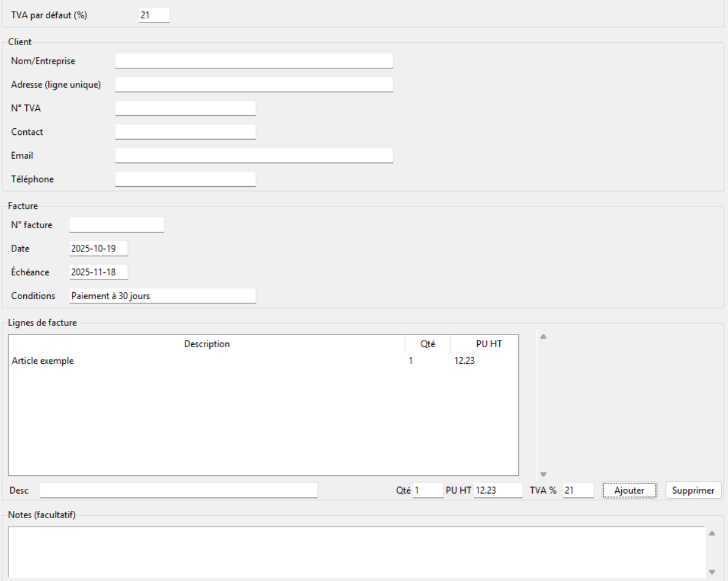Click the N° facture field

(117, 225)
